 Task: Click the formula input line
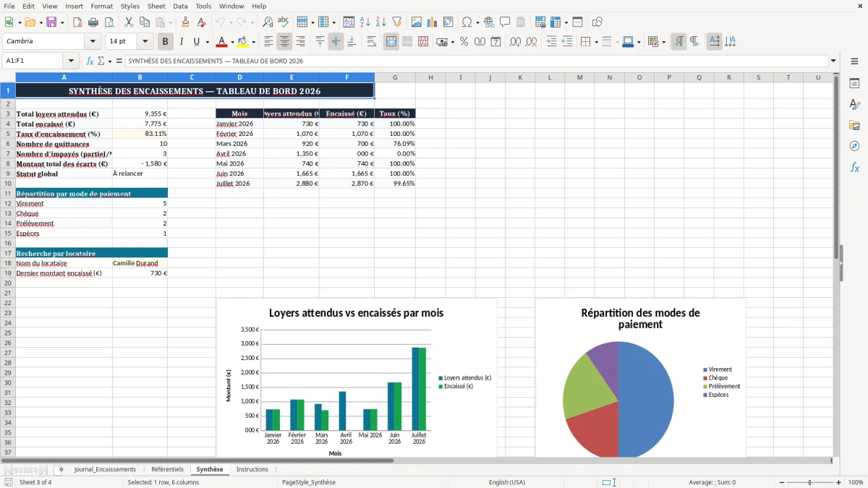476,61
